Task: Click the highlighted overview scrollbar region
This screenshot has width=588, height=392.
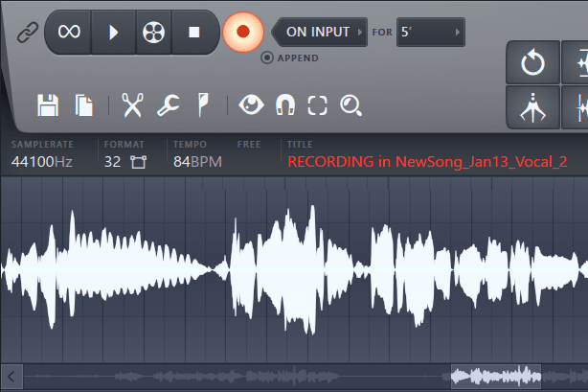Action: pos(496,377)
